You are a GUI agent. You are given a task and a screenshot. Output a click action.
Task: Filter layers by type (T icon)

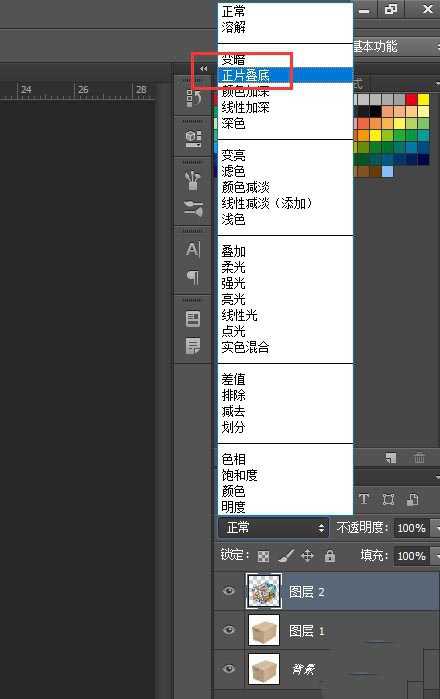[x=364, y=499]
